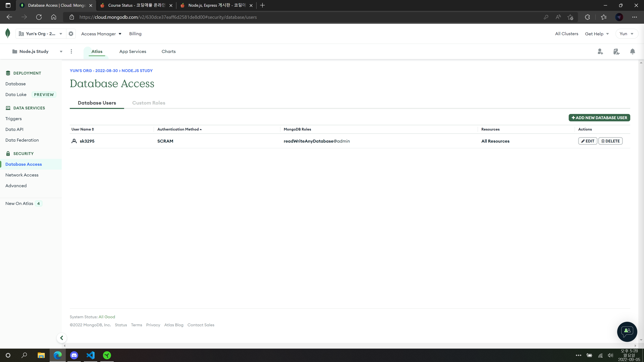Switch to App Services tab
The image size is (644, 362).
[133, 51]
